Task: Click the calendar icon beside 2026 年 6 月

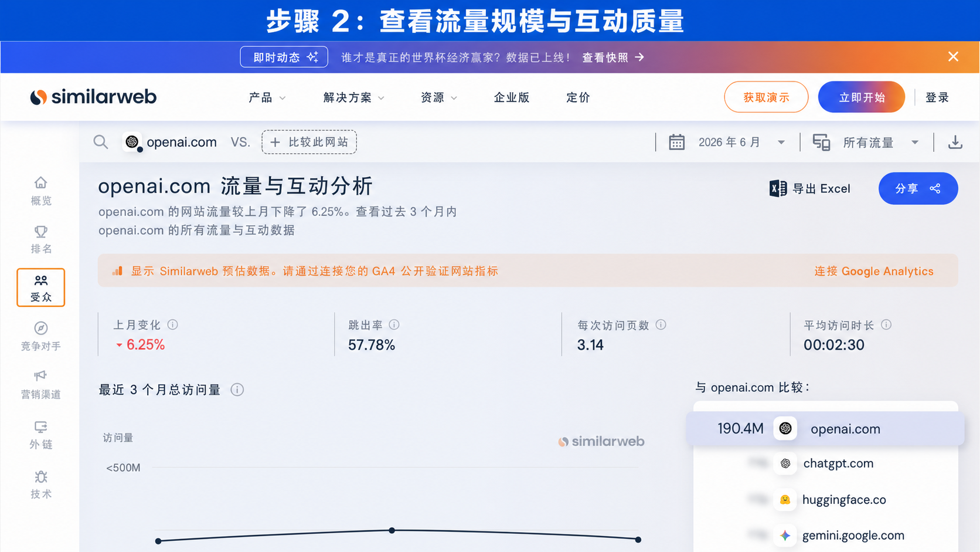Action: (x=676, y=142)
